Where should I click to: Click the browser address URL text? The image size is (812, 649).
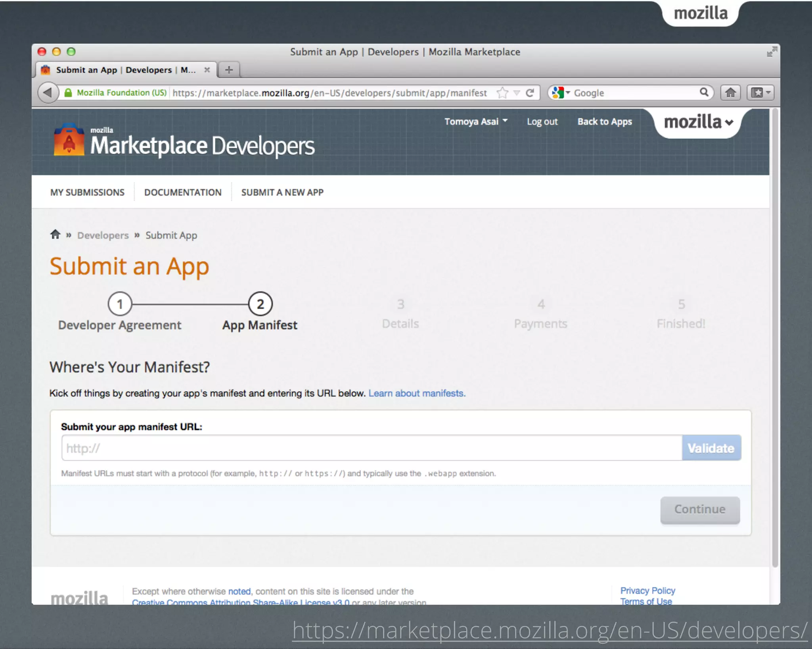click(330, 93)
